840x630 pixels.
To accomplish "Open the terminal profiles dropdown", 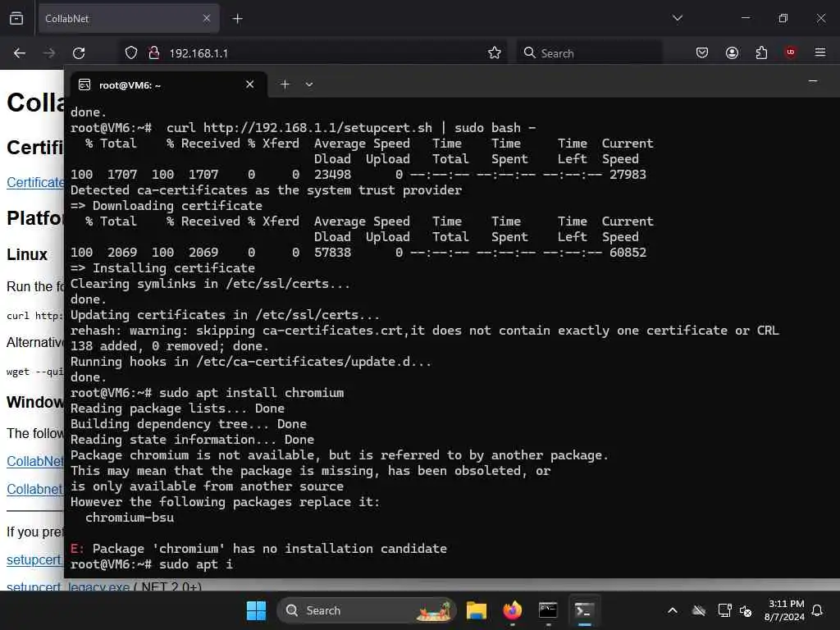I will (309, 84).
